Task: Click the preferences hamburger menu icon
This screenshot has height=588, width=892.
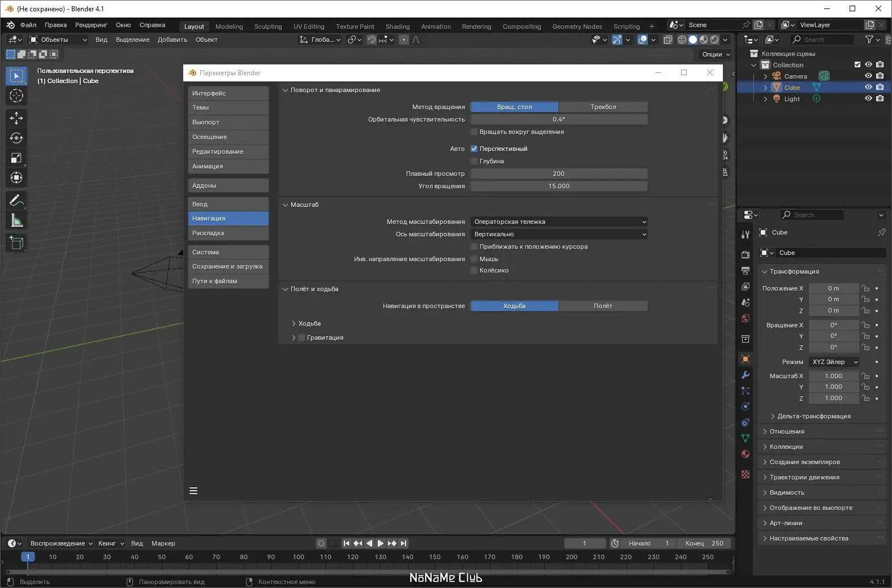Action: point(193,491)
